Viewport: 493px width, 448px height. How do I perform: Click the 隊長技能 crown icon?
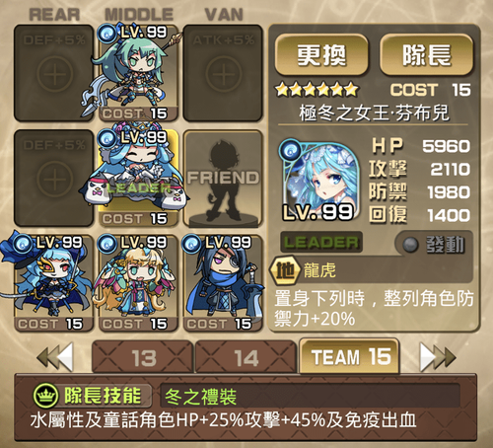(x=45, y=396)
